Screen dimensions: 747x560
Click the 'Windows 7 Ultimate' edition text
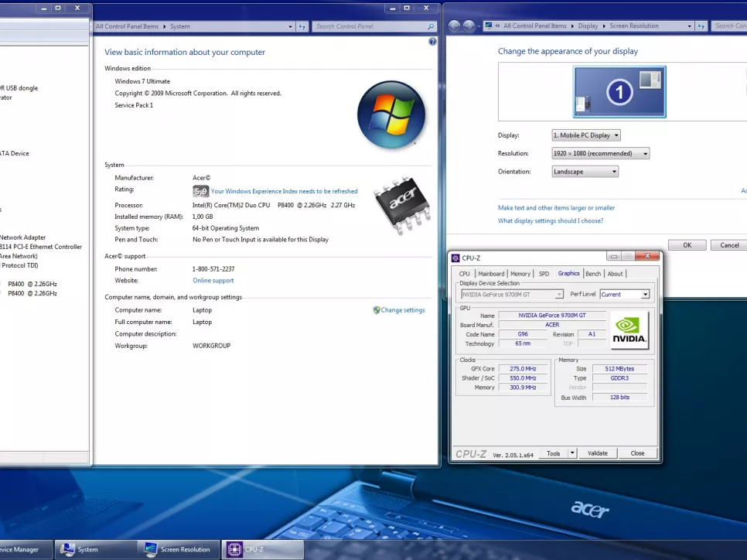pyautogui.click(x=142, y=81)
